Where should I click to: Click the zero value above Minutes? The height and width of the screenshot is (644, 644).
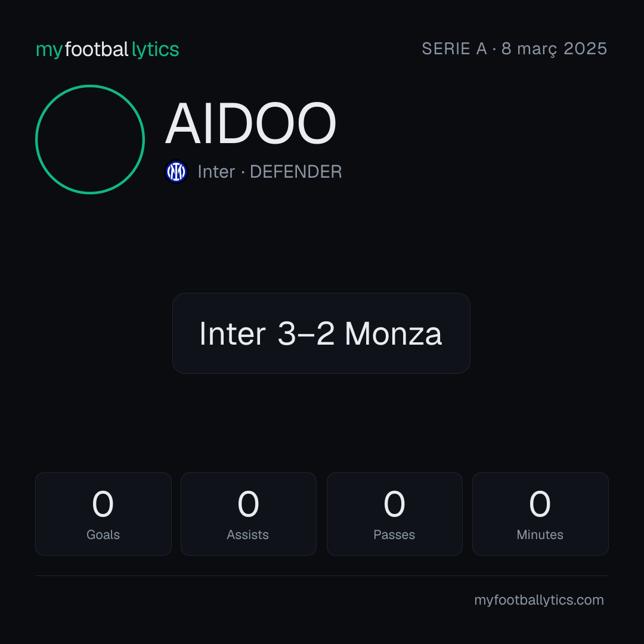(x=540, y=504)
